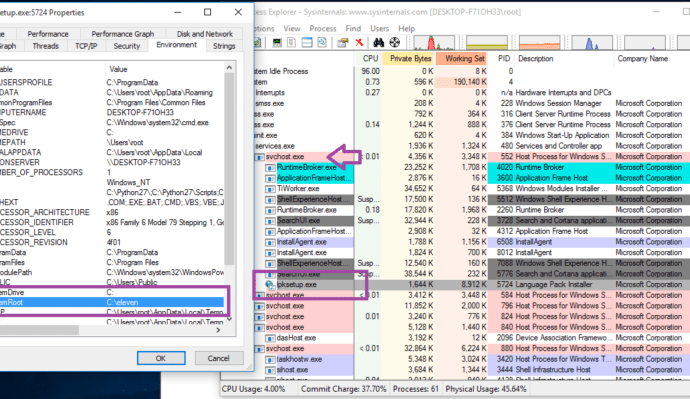
Task: Select the services.exe process row
Action: 472,146
